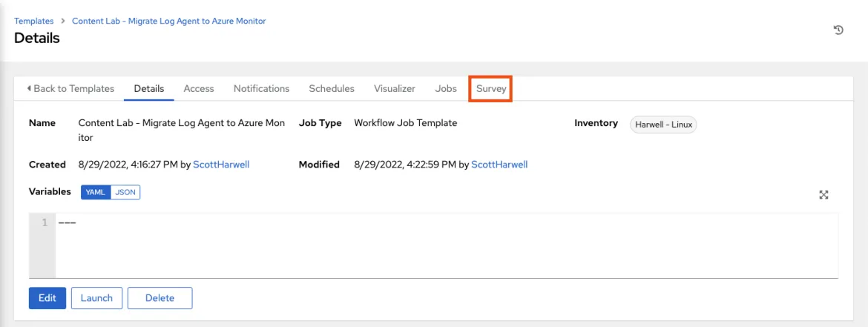Click inside the Variables code editor
The height and width of the screenshot is (327, 868).
(446, 245)
